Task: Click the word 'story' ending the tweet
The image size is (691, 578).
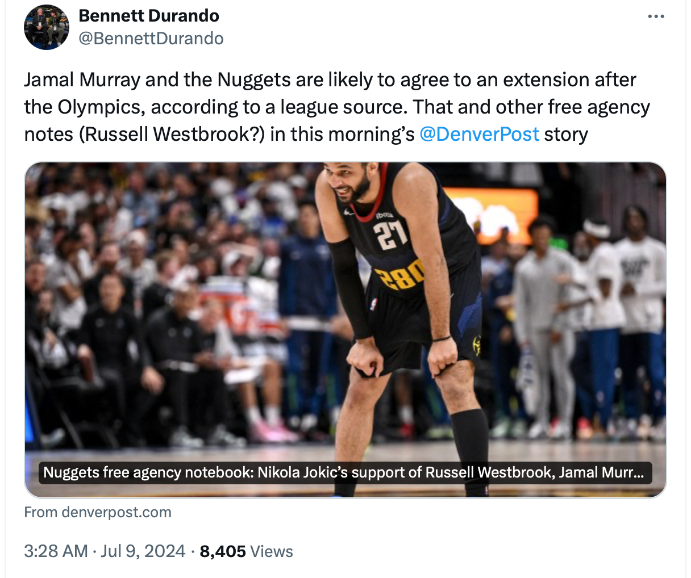Action: coord(567,133)
